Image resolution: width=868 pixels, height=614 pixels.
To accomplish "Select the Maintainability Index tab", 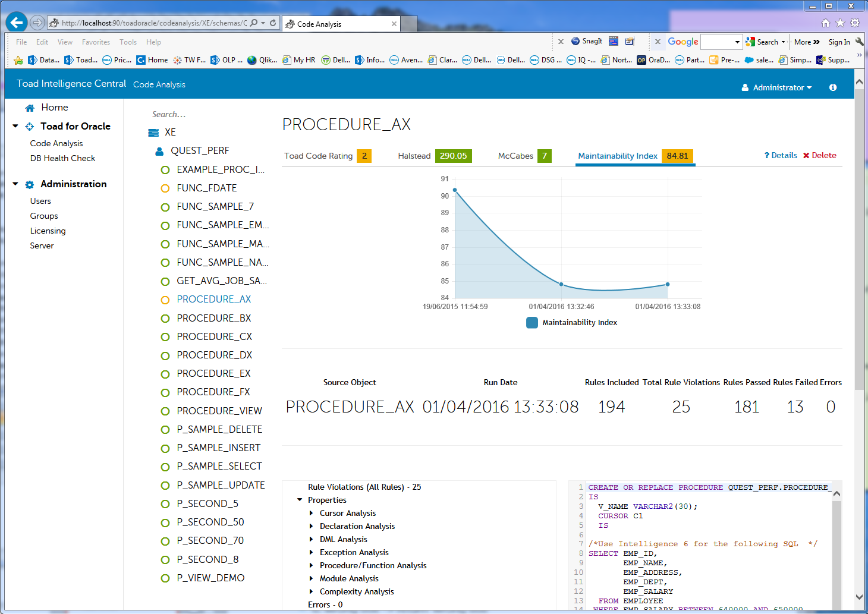I will (635, 156).
